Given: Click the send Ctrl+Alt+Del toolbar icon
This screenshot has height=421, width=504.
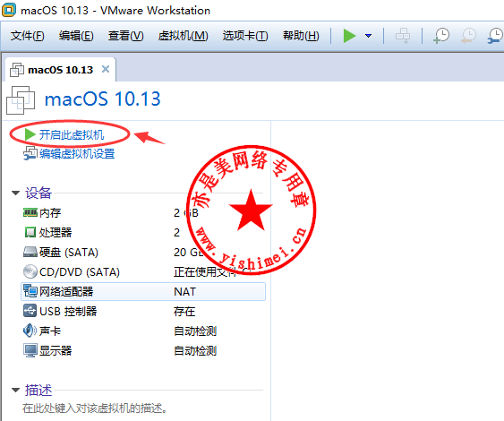Looking at the screenshot, I should 403,35.
